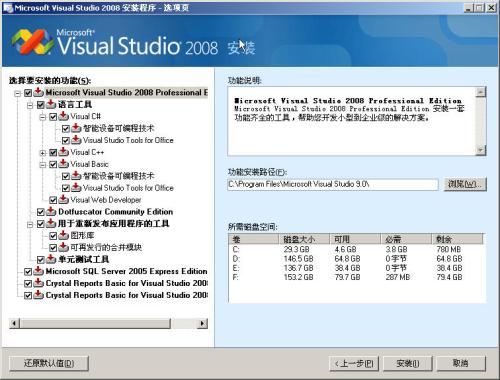The width and height of the screenshot is (500, 380).
Task: Click the feature tree scroll right arrow
Action: [x=202, y=323]
